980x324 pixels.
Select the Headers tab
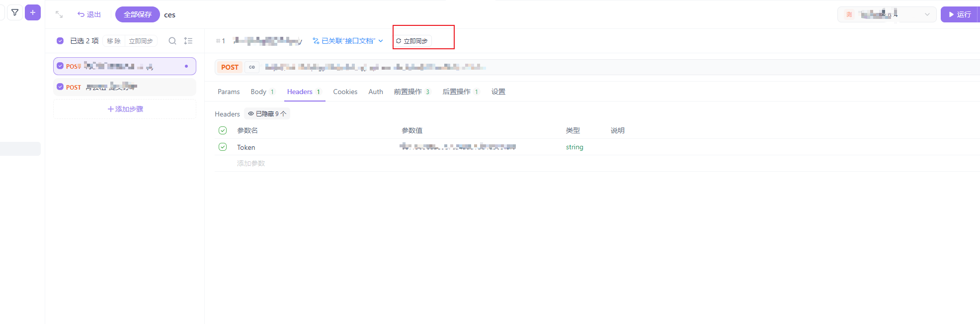coord(304,92)
